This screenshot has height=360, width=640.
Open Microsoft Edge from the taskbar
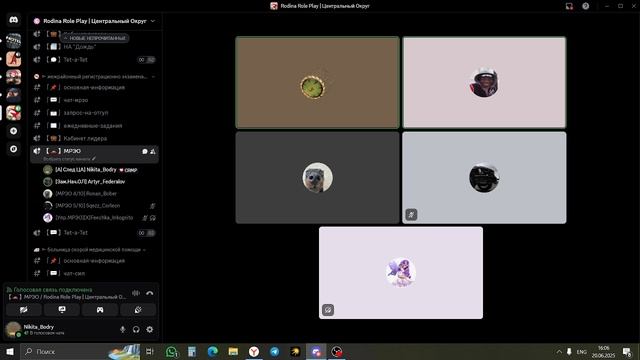click(x=213, y=351)
